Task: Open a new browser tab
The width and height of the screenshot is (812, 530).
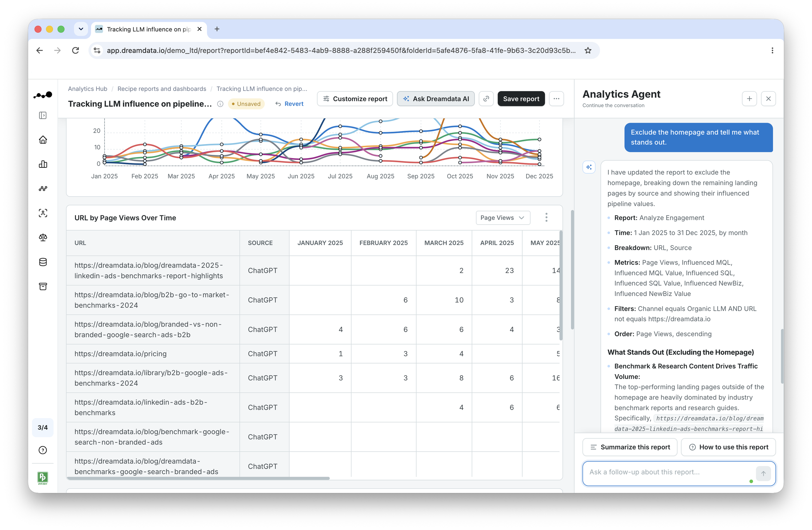Action: point(217,29)
